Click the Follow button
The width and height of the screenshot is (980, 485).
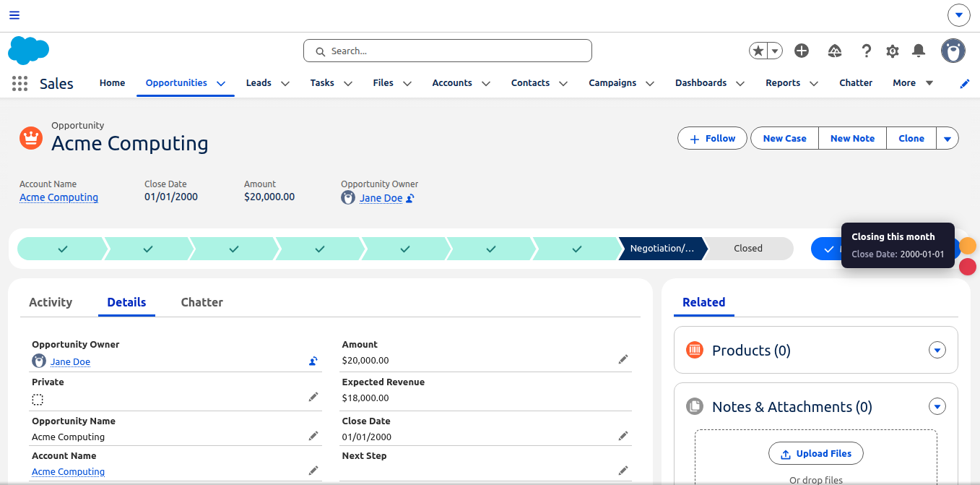pos(712,138)
